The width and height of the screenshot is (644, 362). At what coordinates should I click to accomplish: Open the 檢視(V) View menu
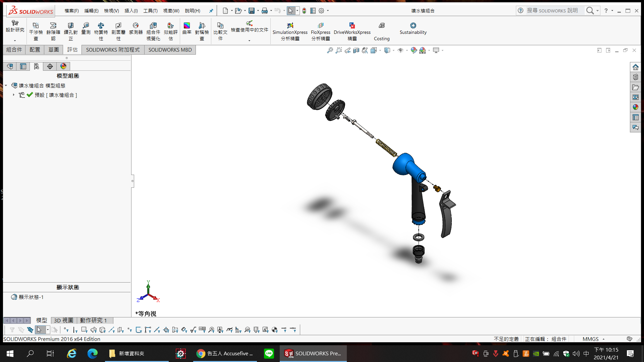pyautogui.click(x=112, y=11)
